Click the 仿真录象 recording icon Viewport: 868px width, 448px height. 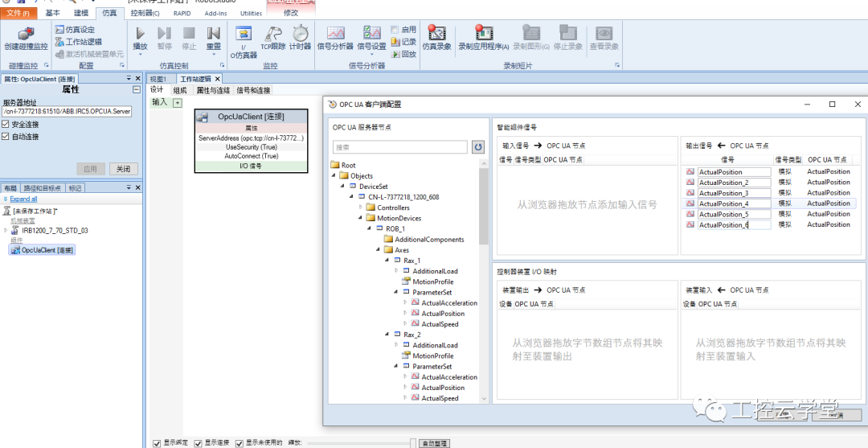[436, 33]
